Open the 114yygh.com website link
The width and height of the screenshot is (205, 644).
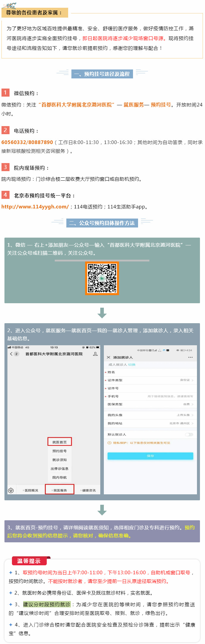35,207
